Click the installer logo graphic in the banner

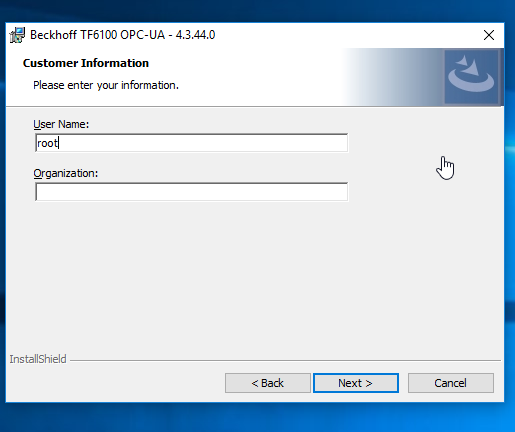point(471,76)
